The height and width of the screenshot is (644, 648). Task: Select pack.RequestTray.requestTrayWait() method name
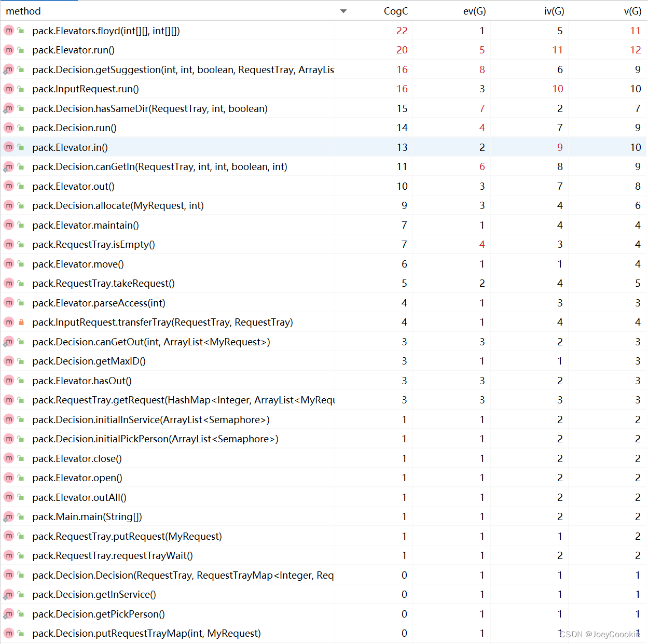(113, 555)
